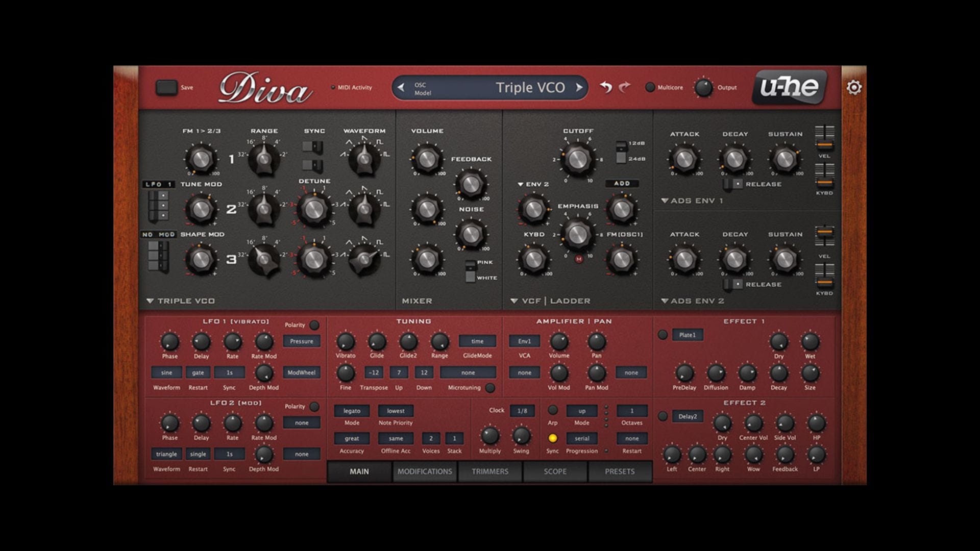Click the legato voice Mode button
The image size is (980, 551).
[x=352, y=411]
